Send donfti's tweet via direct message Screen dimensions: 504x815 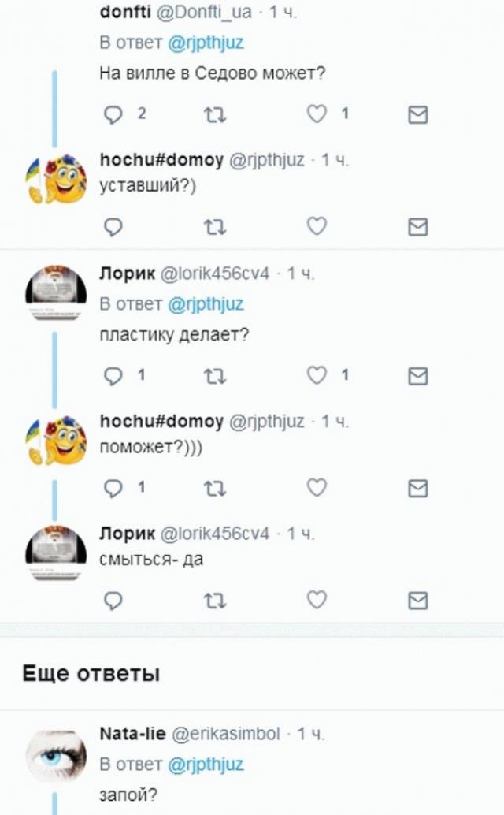coord(418,116)
